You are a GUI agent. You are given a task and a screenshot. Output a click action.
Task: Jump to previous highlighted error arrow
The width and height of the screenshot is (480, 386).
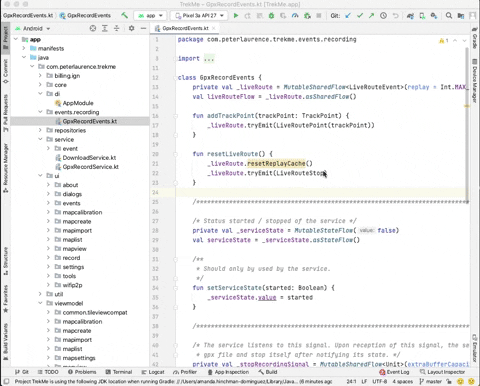click(x=455, y=41)
